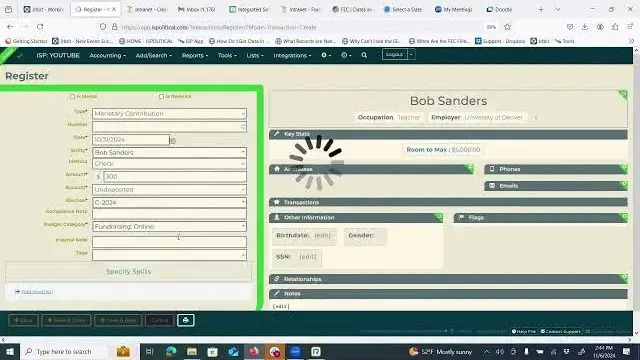
Task: Open the Help File link in footer
Action: tap(523, 331)
